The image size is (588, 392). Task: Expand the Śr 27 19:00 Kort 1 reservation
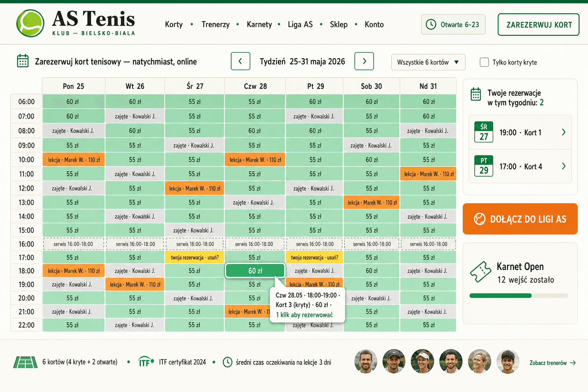pos(520,132)
